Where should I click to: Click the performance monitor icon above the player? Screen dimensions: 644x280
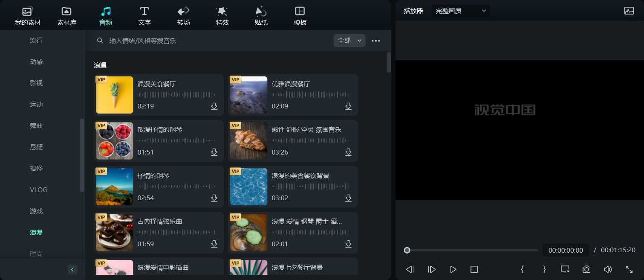click(629, 10)
